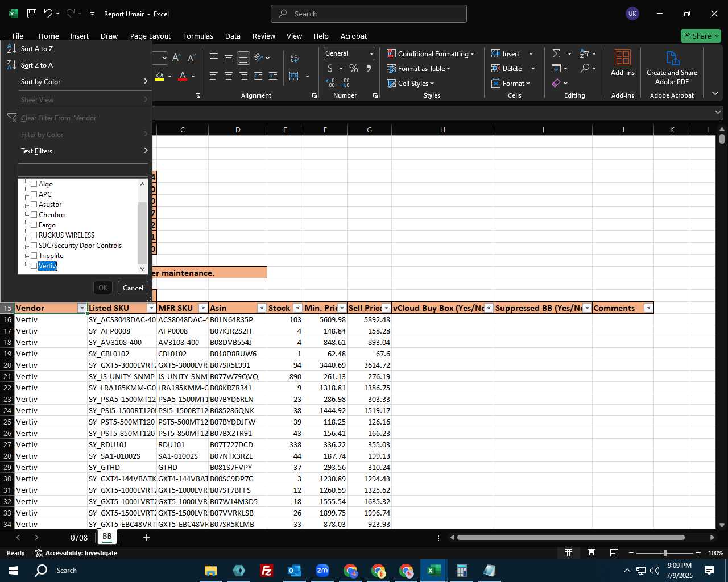Viewport: 728px width, 582px height.
Task: Open Sort & Filter tool
Action: (x=585, y=53)
